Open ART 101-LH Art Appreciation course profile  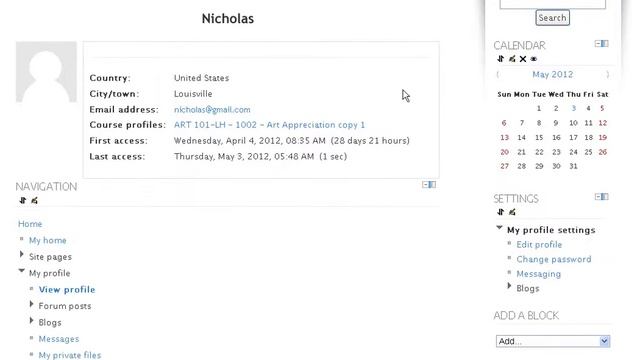click(x=269, y=125)
